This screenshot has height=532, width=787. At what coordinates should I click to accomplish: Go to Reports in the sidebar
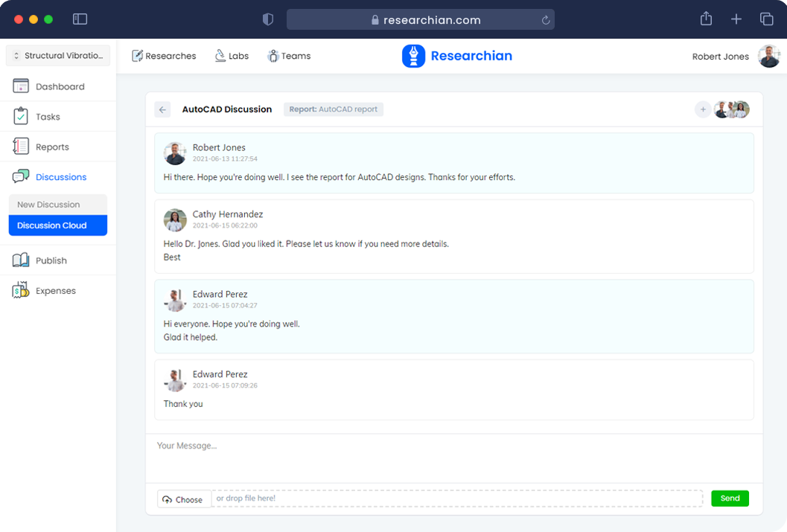click(51, 147)
